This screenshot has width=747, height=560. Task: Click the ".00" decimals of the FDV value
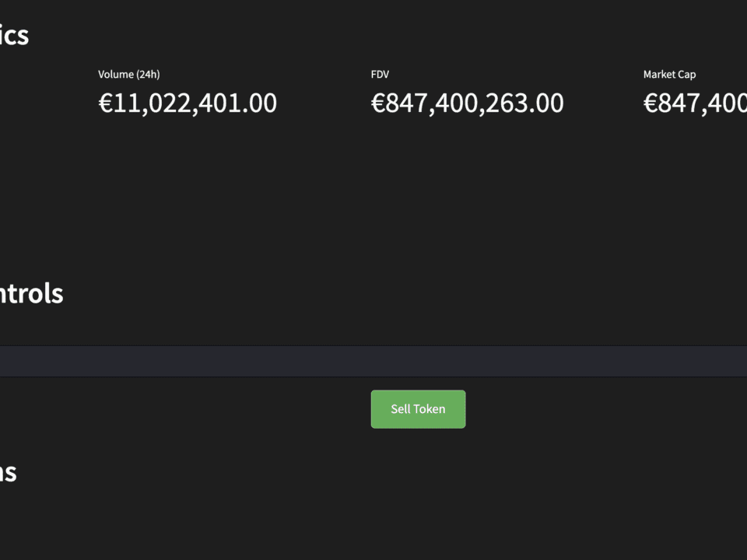tap(547, 103)
